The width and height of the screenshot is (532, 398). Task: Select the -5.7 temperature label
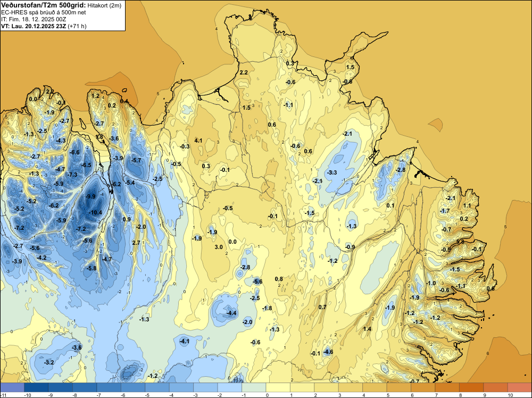tap(136, 160)
